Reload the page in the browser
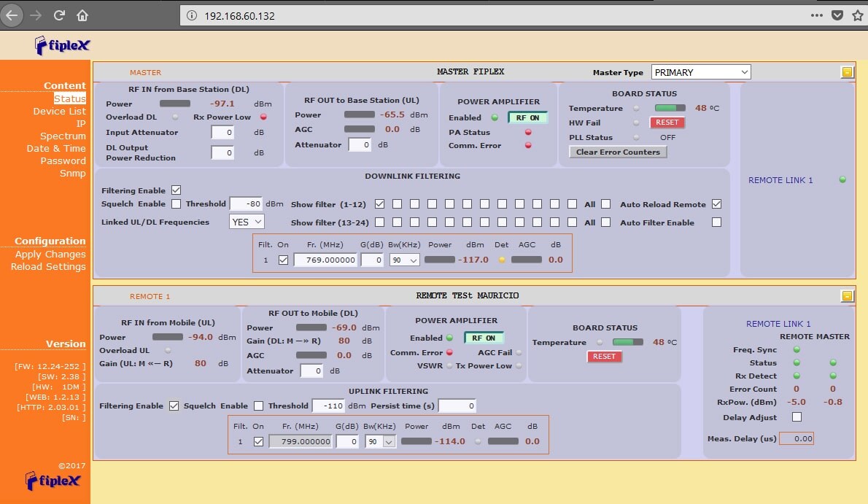The height and width of the screenshot is (504, 868). pos(59,15)
